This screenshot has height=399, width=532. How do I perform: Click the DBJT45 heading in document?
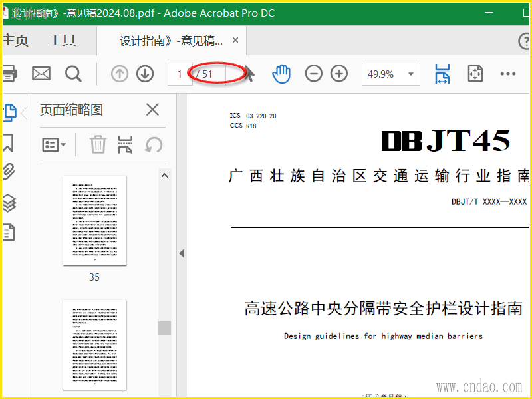coord(446,141)
